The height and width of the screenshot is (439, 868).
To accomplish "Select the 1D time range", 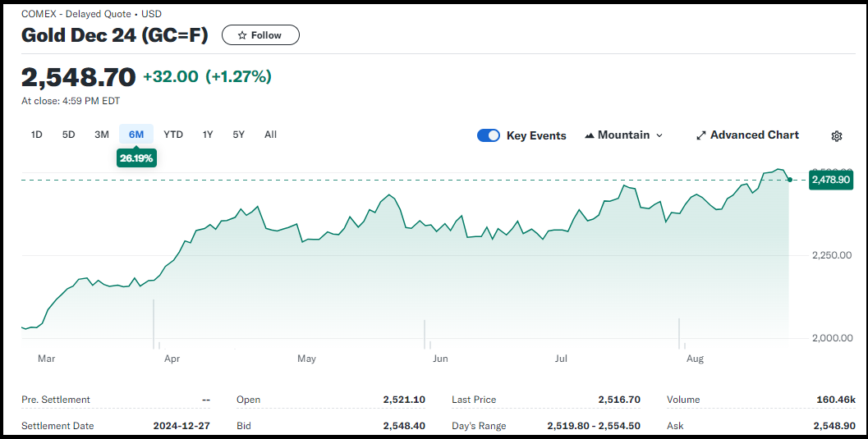I will click(36, 135).
